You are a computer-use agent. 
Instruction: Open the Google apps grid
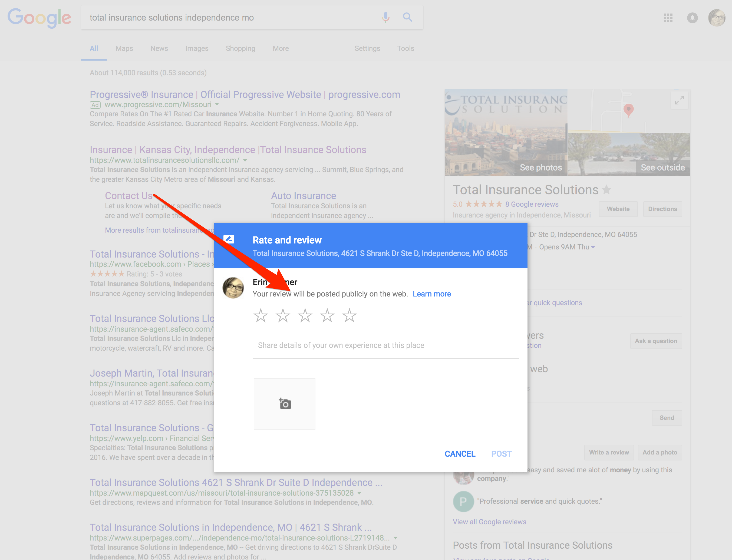668,18
